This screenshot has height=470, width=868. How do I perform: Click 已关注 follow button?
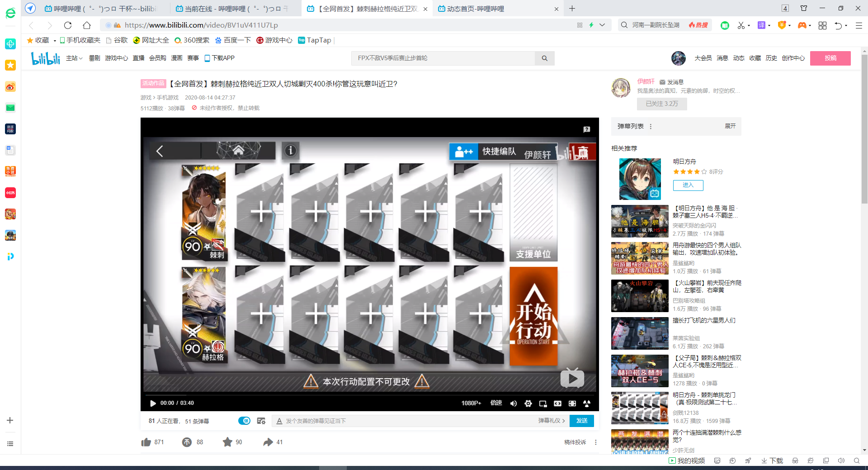click(662, 104)
